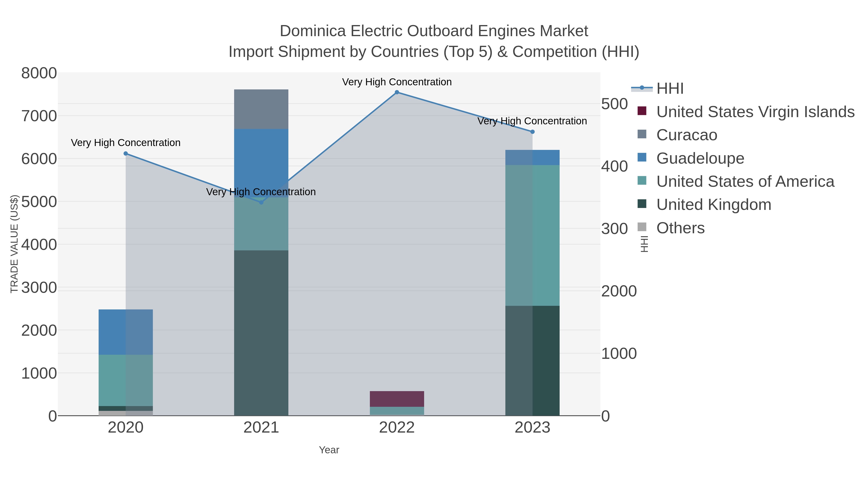Screen dimensions: 868x488
Task: Click the 2022 x-axis label
Action: [x=397, y=428]
